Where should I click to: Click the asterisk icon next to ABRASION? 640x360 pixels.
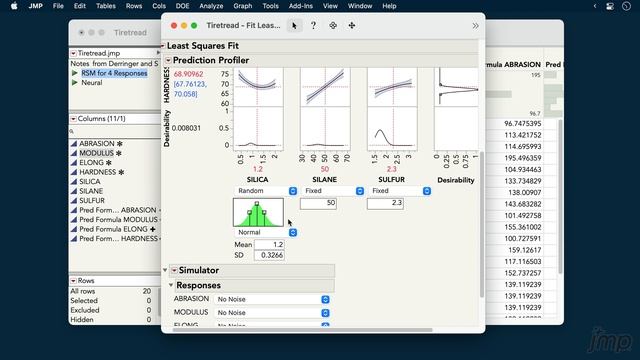(x=120, y=144)
